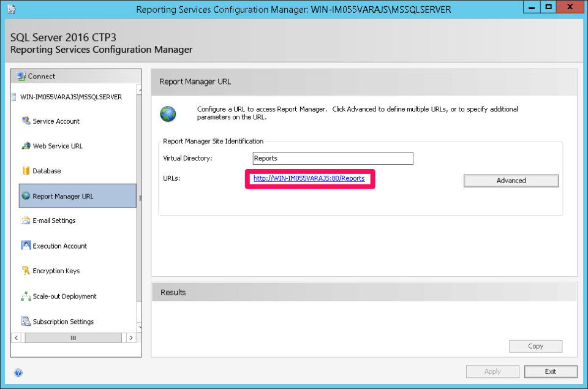Click the Copy button in Results
This screenshot has height=389, width=588.
coord(535,346)
